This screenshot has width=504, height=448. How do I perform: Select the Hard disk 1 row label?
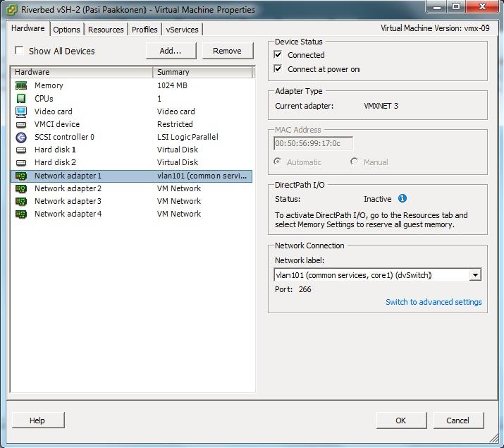(x=55, y=150)
